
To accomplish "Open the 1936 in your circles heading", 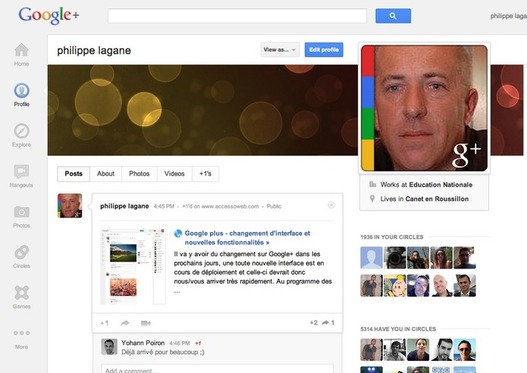I will pyautogui.click(x=392, y=237).
